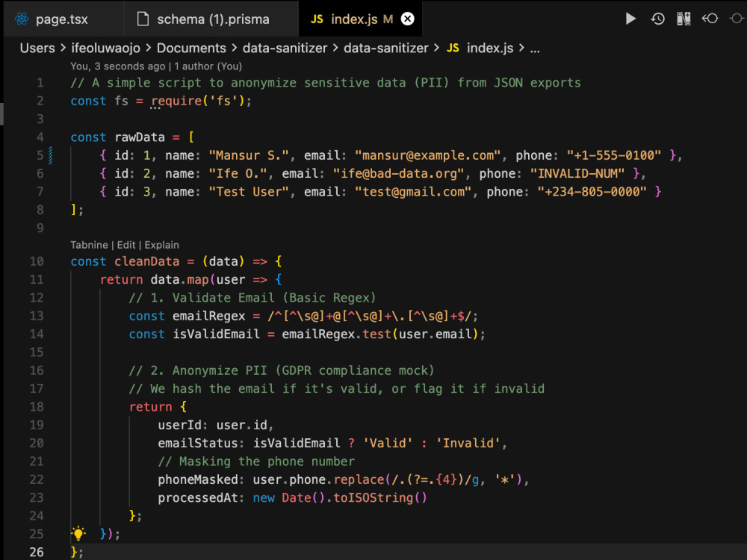Click the "Ife O." name string

click(x=238, y=173)
